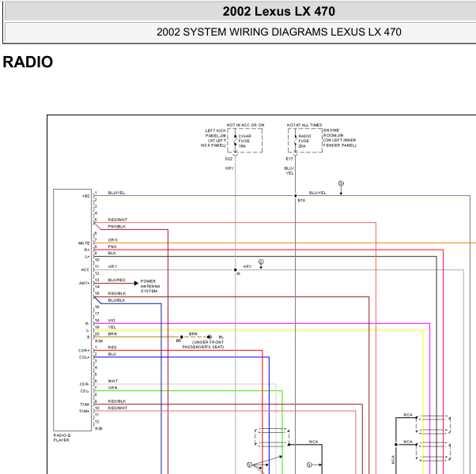Click the 'RADIO' section heading
The width and height of the screenshot is (476, 474).
28,62
